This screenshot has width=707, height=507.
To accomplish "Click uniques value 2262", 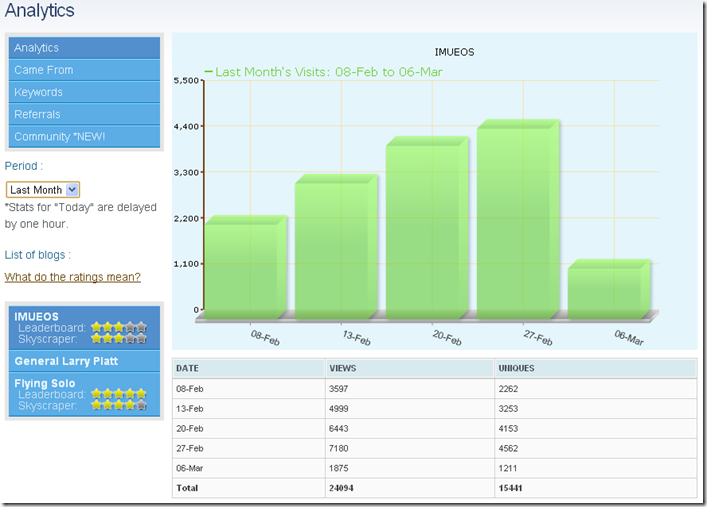I will pyautogui.click(x=508, y=389).
